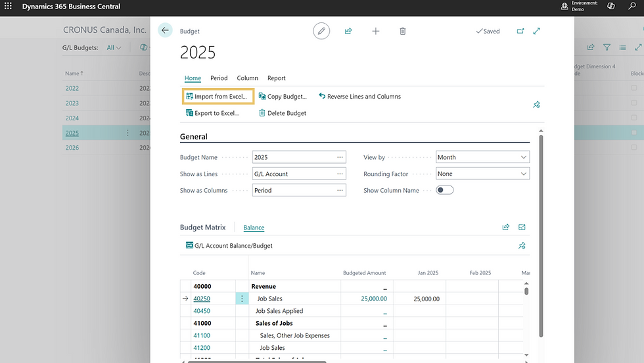Screen dimensions: 644x363
Task: Open the Balance menu in Budget Matrix
Action: tap(254, 228)
